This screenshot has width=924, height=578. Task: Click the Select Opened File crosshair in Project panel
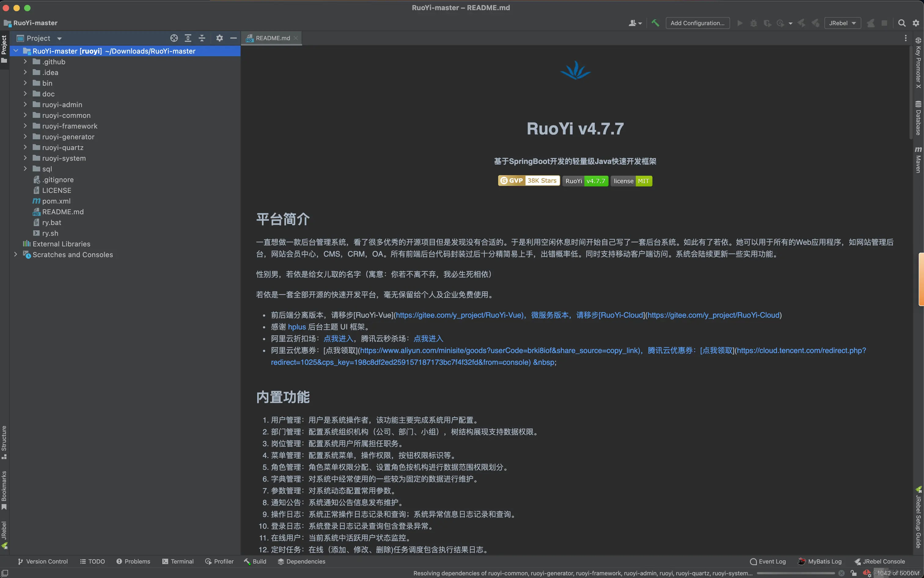(174, 38)
